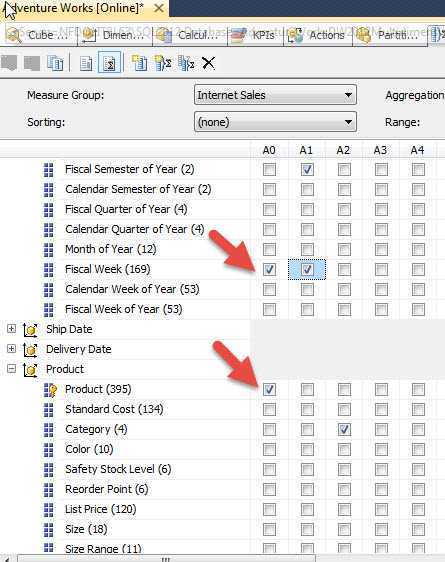The image size is (445, 562).
Task: Open the Sorting dropdown
Action: 275,122
